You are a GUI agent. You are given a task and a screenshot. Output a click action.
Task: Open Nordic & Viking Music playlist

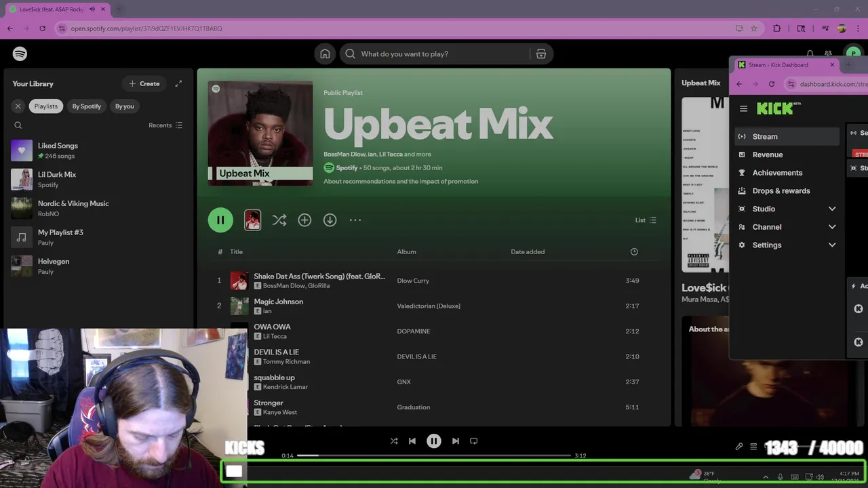pyautogui.click(x=98, y=208)
